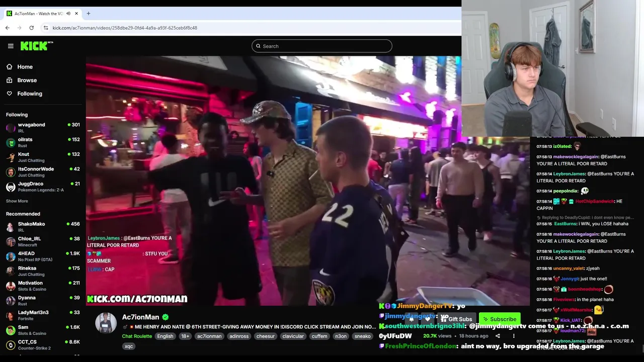Open Sam recommended channel
Viewport: 644px width, 362px height.
coord(43,330)
